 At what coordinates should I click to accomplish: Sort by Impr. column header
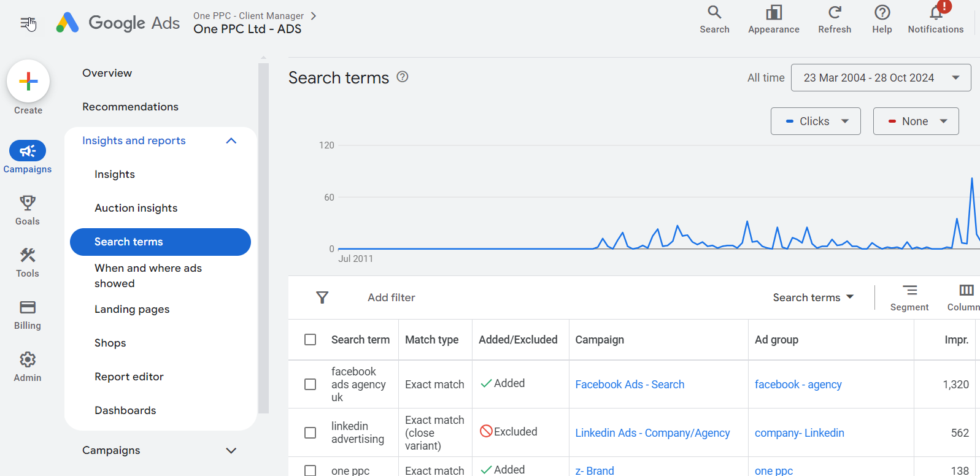click(x=956, y=340)
